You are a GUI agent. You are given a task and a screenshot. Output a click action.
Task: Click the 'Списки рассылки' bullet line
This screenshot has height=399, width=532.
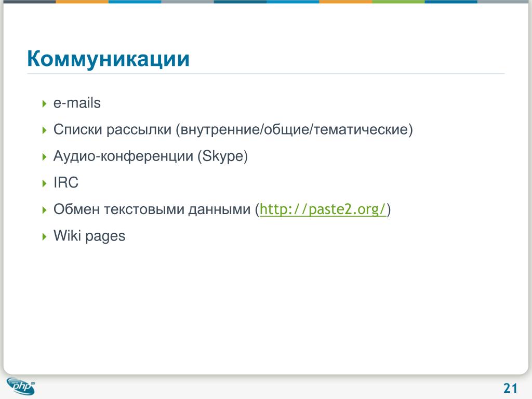coord(233,129)
